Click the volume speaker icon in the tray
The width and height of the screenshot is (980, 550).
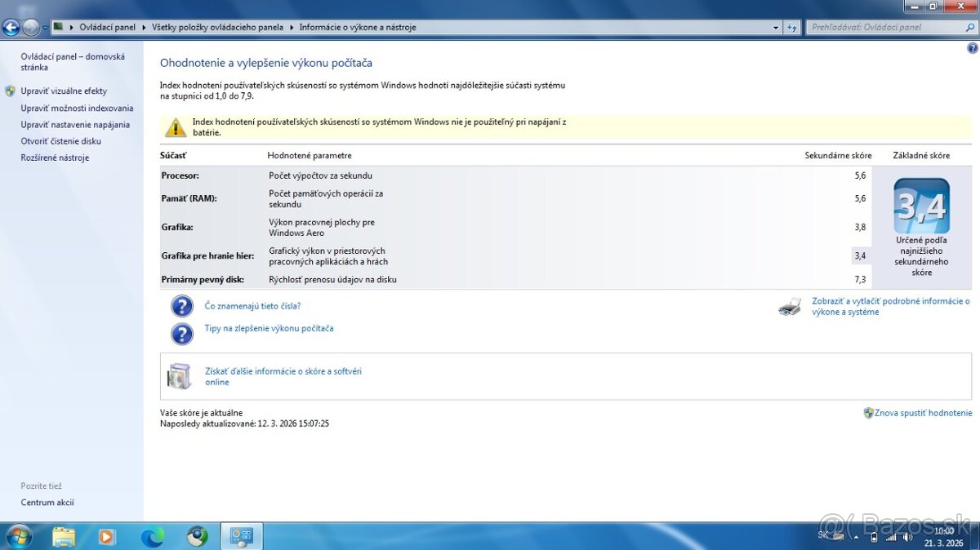tap(906, 537)
